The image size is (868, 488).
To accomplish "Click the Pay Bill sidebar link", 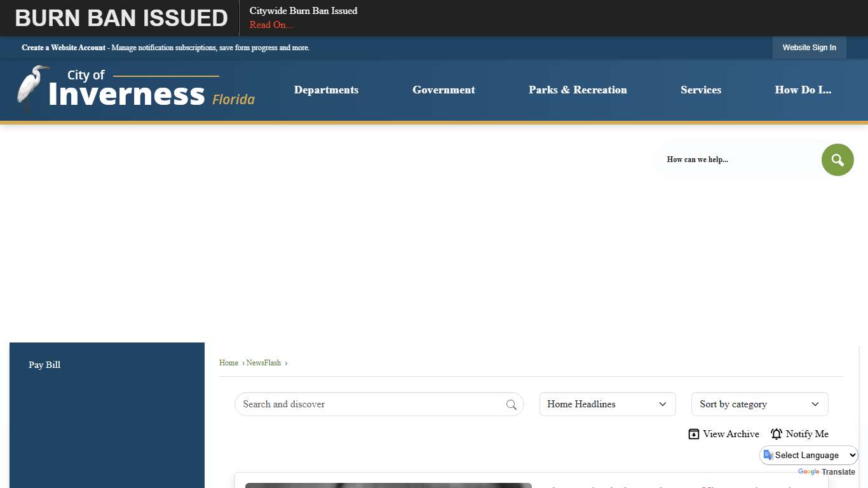I will [44, 365].
